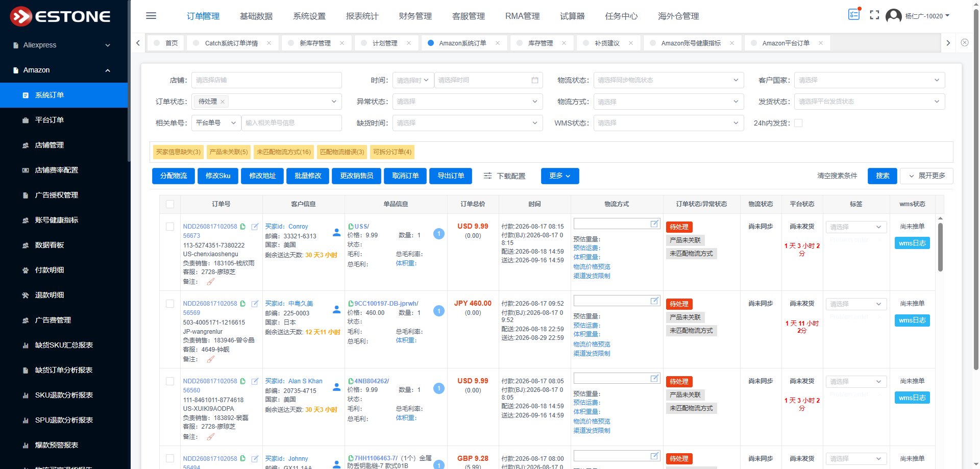
Task: Open the RMA管理 top menu
Action: (522, 16)
